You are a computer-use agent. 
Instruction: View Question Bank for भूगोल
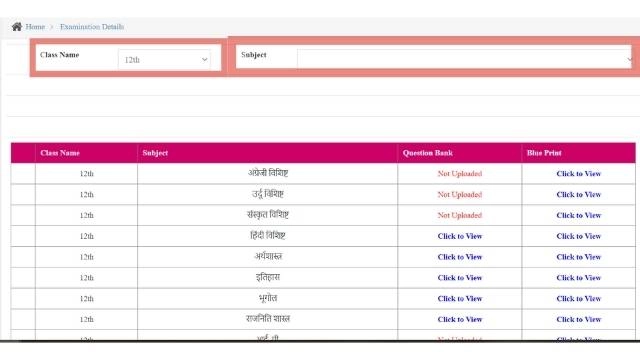[460, 299]
